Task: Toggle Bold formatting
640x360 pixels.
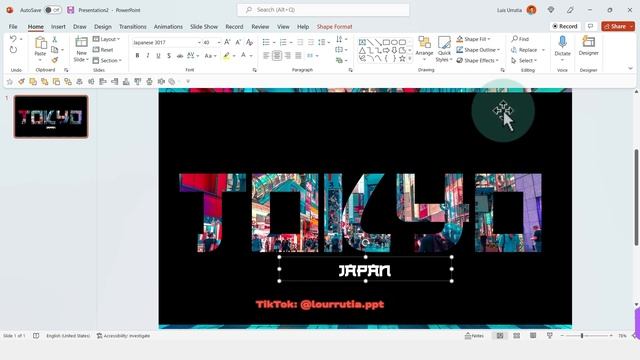Action: 137,56
